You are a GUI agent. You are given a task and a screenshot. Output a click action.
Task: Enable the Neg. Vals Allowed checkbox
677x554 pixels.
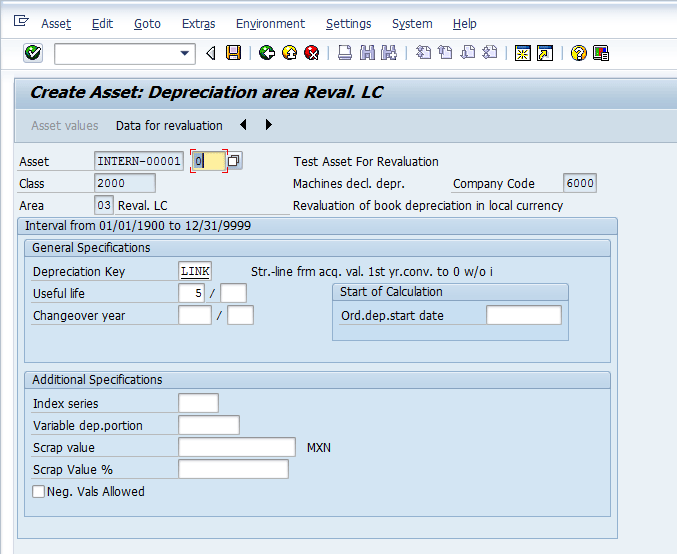point(39,492)
